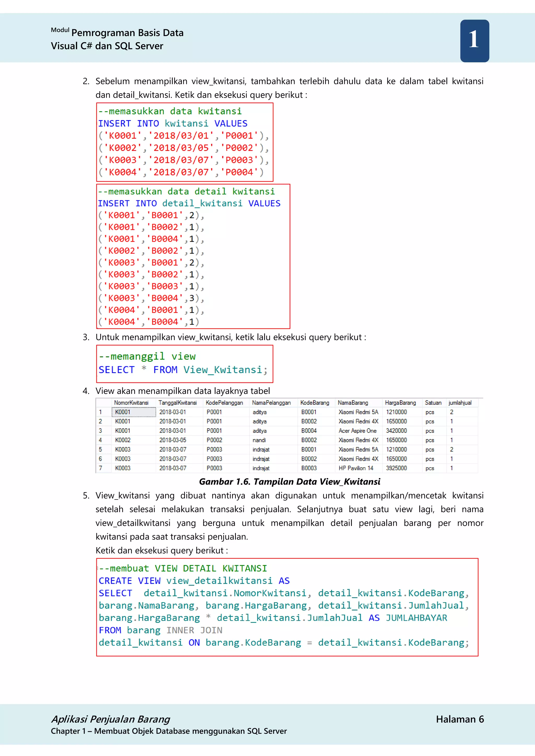The image size is (535, 756).
Task: Click the NomorKwitansi column header in the grid
Action: point(131,403)
